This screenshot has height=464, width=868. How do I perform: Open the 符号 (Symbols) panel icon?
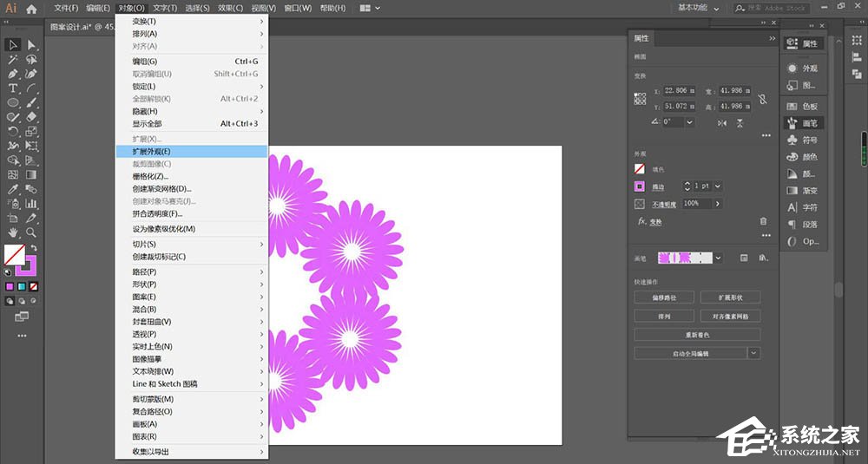pyautogui.click(x=803, y=140)
